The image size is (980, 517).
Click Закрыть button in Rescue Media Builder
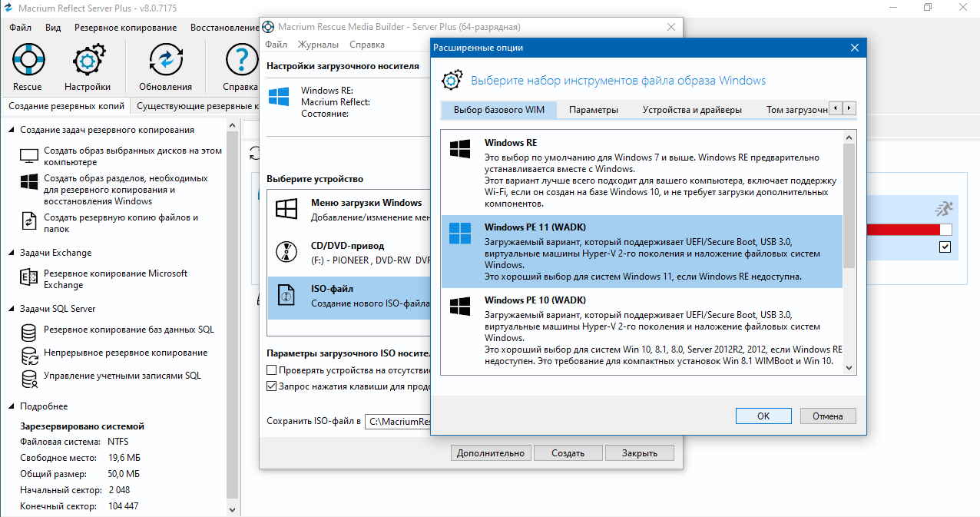point(639,453)
